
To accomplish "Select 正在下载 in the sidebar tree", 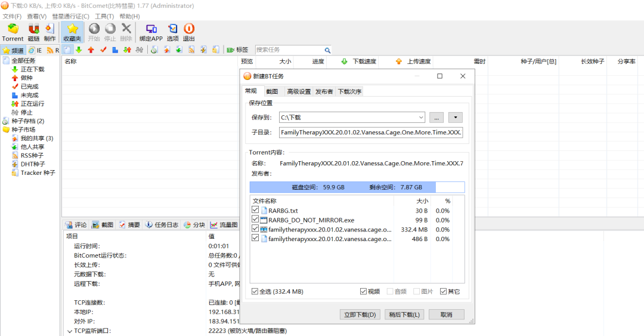I will pos(32,69).
